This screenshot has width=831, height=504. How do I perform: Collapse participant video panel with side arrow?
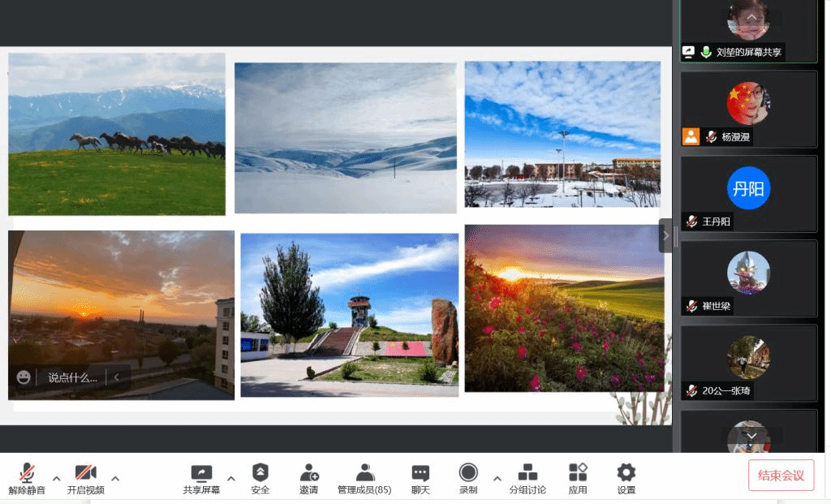[x=665, y=235]
